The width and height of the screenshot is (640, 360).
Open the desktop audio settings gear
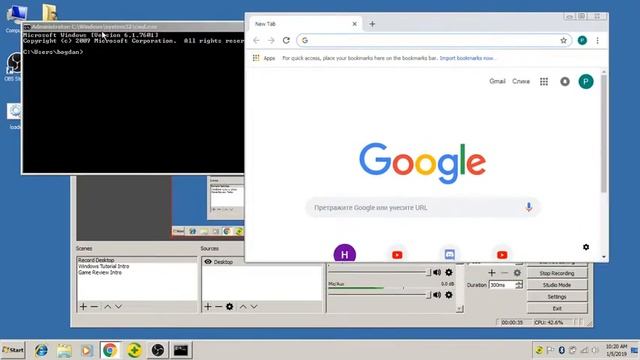tap(449, 272)
